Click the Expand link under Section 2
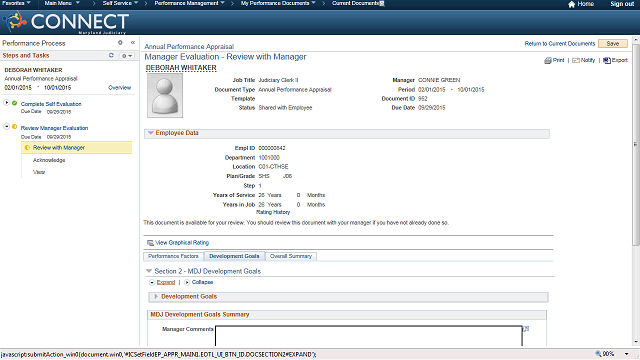Viewport: 640px width, 360px height. [x=166, y=282]
